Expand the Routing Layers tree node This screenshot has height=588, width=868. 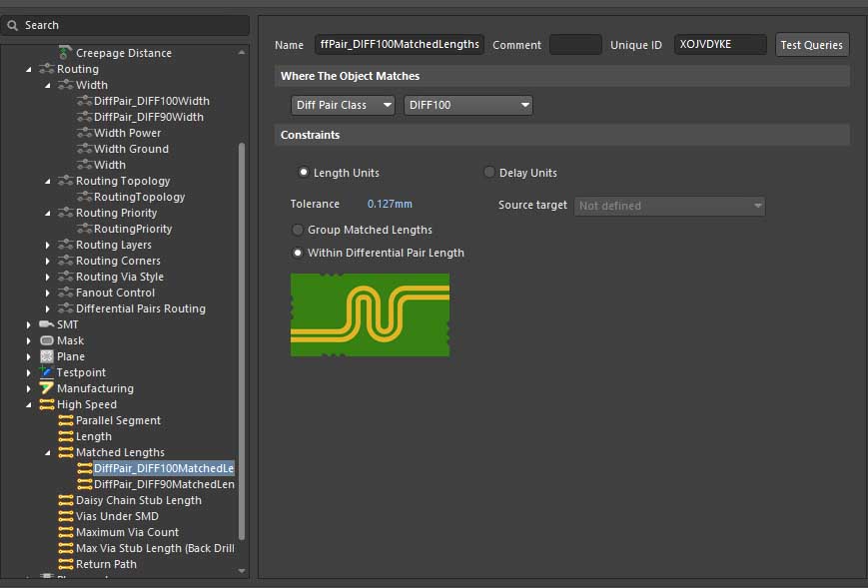click(x=48, y=245)
